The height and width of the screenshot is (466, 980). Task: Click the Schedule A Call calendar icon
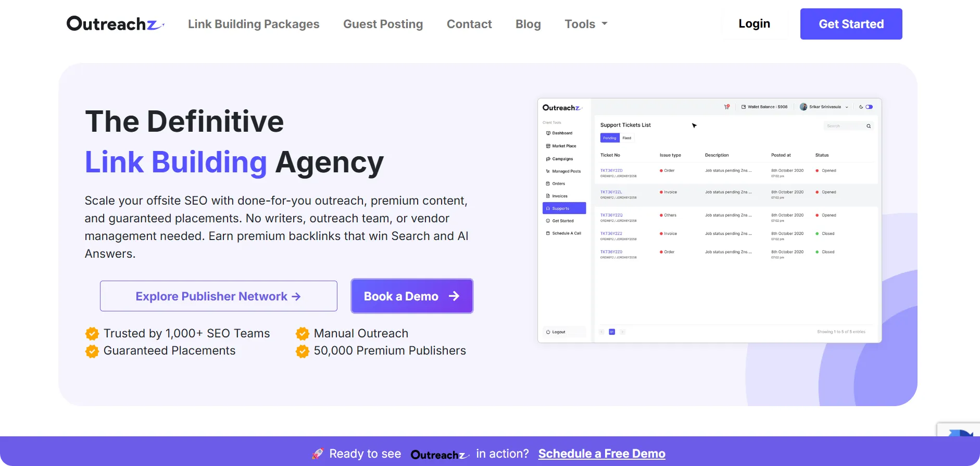[x=548, y=233]
